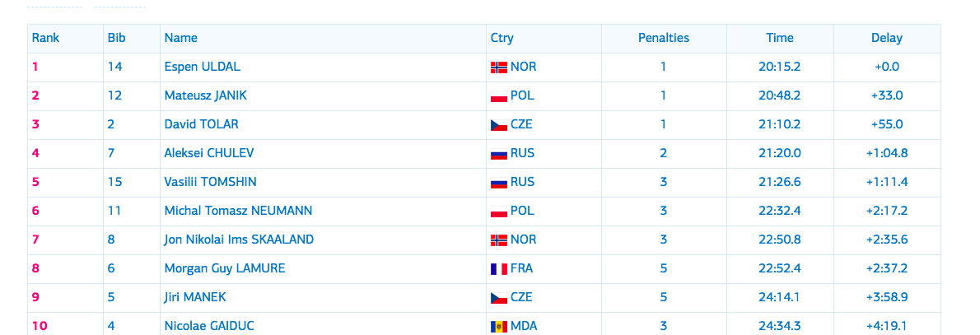The height and width of the screenshot is (335, 980).
Task: Sort by the Delay column header
Action: coord(887,38)
